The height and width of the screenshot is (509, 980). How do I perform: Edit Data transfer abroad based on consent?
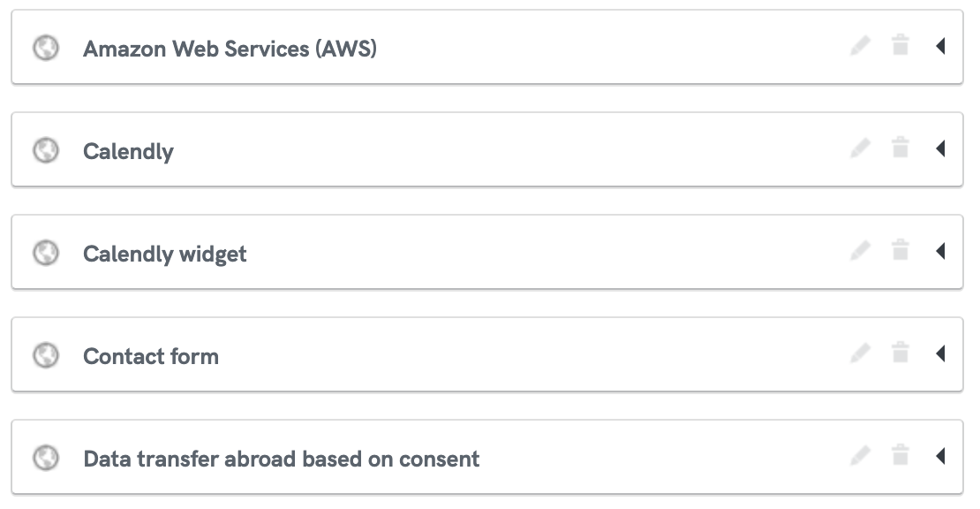tap(860, 456)
